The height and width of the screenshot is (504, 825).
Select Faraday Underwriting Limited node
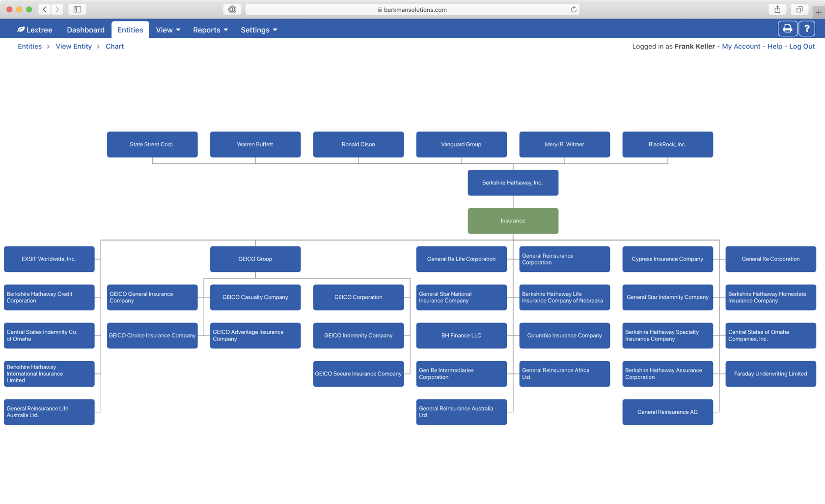coord(771,374)
